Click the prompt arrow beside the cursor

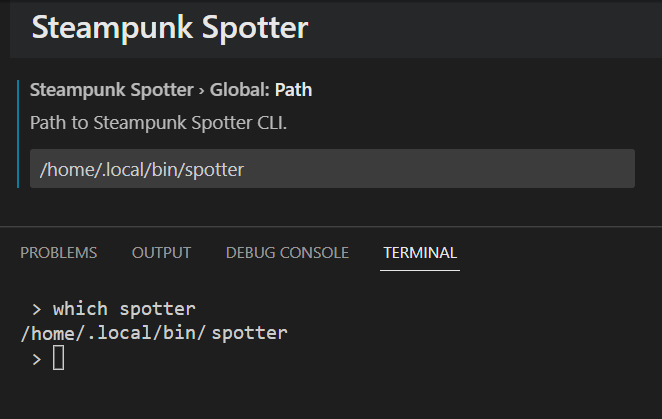[x=36, y=358]
